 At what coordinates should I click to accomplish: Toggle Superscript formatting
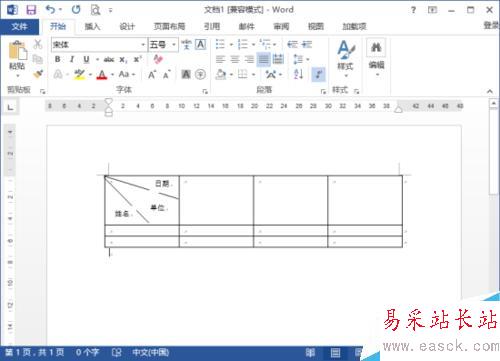pyautogui.click(x=137, y=59)
